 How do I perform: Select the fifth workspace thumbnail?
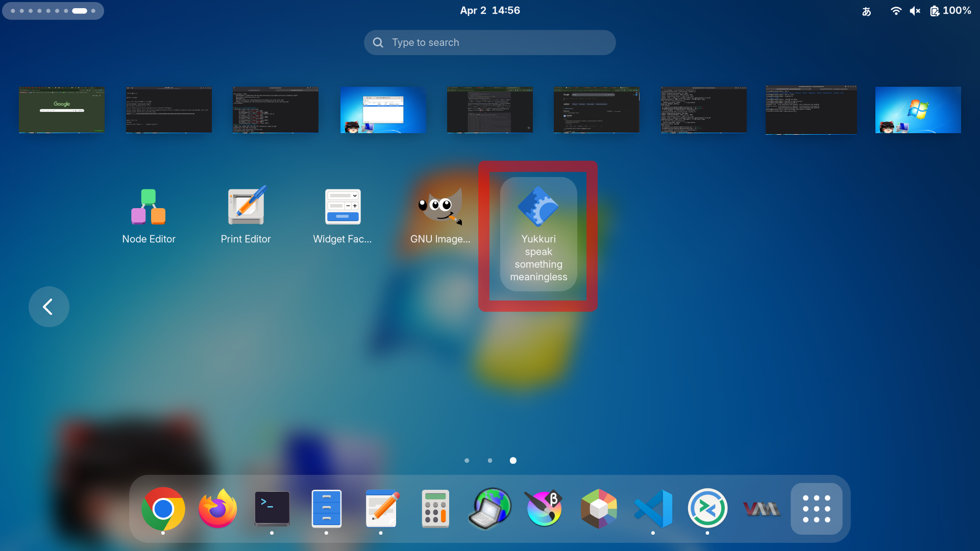[490, 110]
